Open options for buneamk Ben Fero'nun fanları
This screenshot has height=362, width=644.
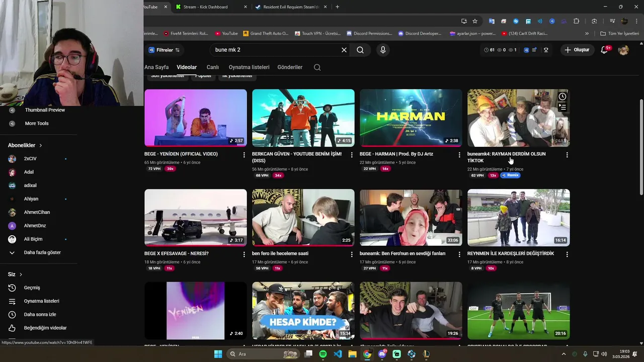pos(459,254)
